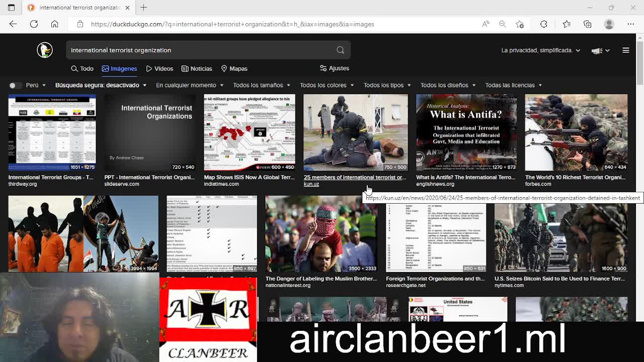The height and width of the screenshot is (362, 644).
Task: Click the search query input field
Action: click(201, 50)
